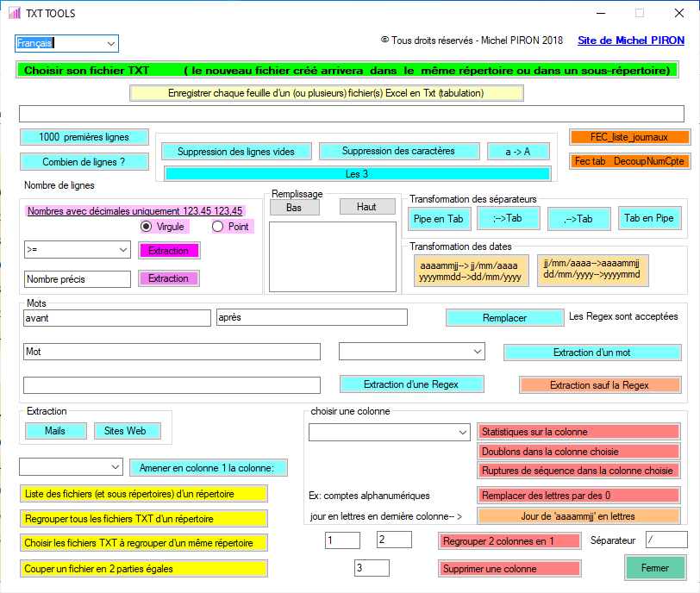This screenshot has height=593, width=700.
Task: Click the Bas fill button
Action: [294, 208]
